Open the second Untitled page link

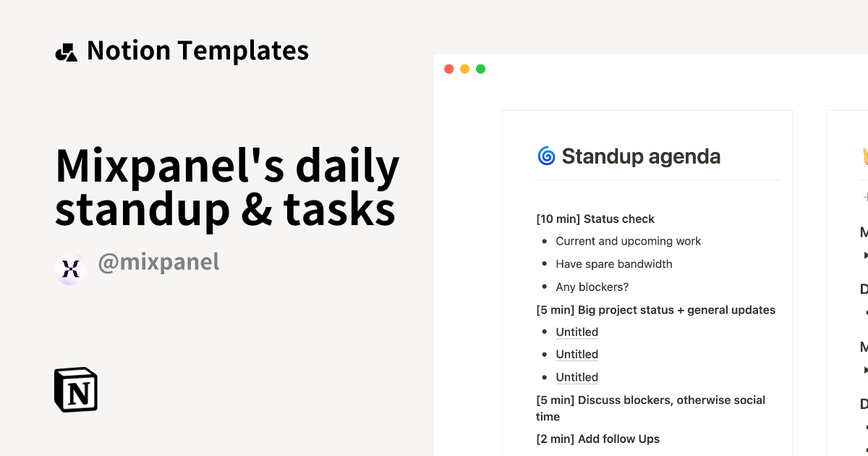tap(576, 354)
